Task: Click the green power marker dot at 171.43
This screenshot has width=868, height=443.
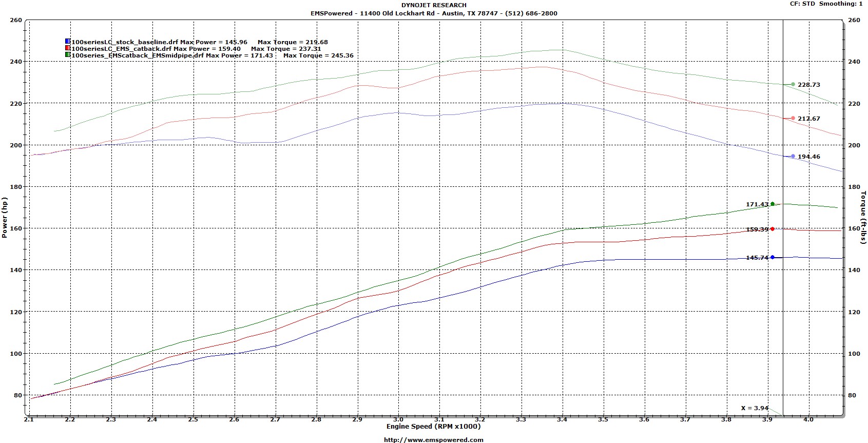Action: (773, 204)
